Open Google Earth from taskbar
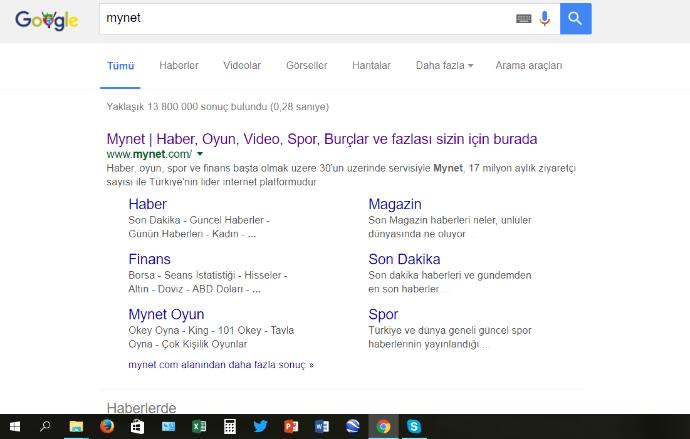This screenshot has height=439, width=690. pos(352,426)
